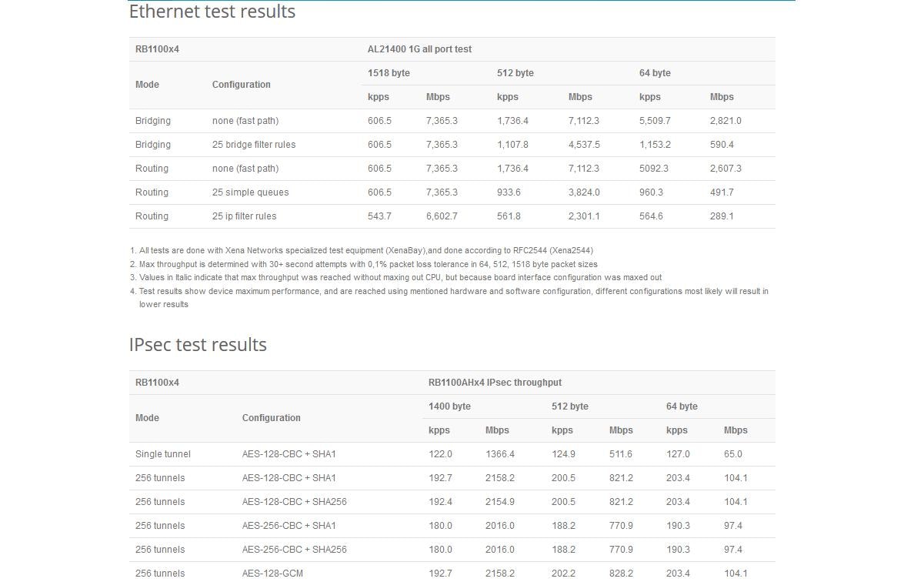This screenshot has height=582, width=924.
Task: Click the value '2,607.3'
Action: tap(726, 169)
